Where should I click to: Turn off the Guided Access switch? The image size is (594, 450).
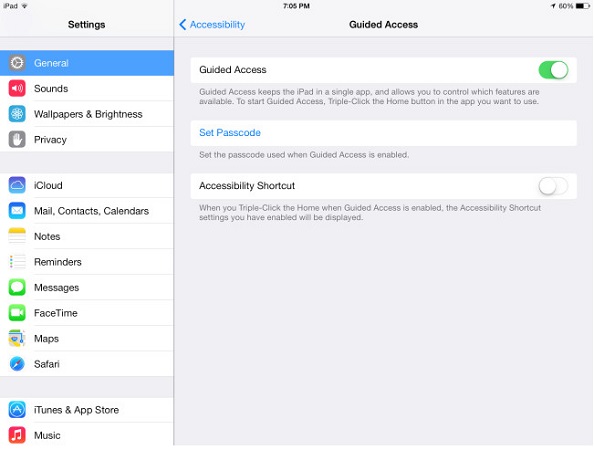(553, 70)
